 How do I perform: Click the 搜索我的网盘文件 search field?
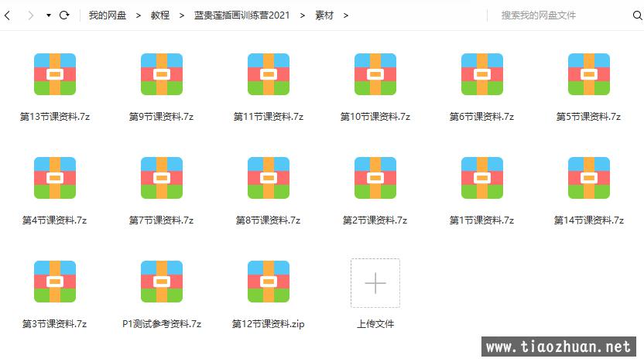[550, 15]
